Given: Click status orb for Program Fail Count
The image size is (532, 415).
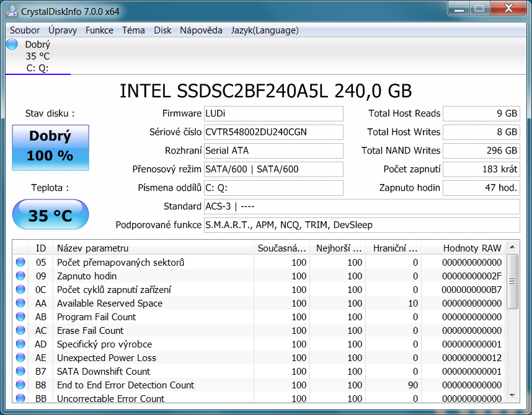Looking at the screenshot, I should click(20, 317).
